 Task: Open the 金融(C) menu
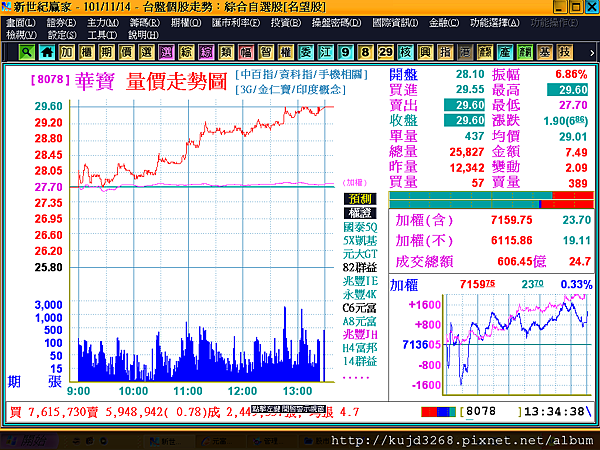(x=444, y=23)
